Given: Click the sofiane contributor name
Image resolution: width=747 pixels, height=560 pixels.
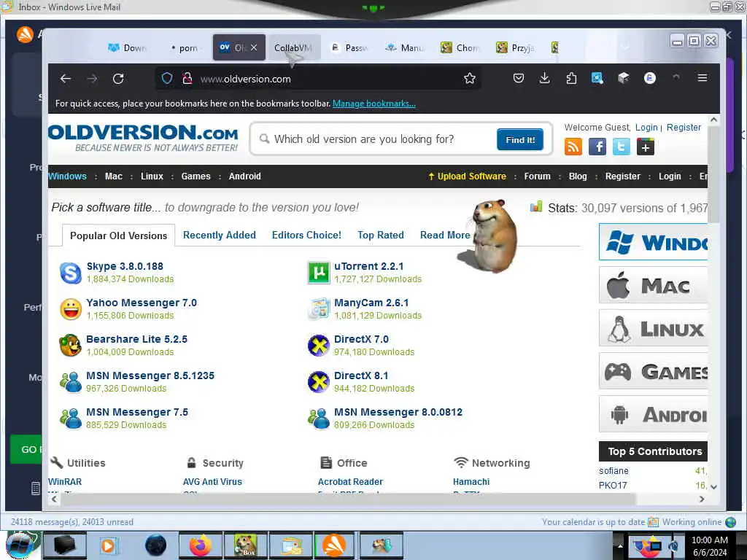Looking at the screenshot, I should (x=614, y=471).
